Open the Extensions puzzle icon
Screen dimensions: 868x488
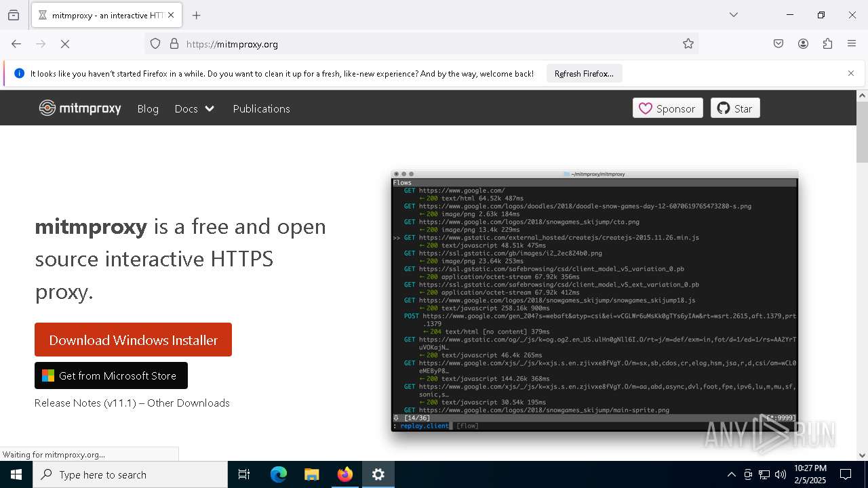(x=827, y=44)
